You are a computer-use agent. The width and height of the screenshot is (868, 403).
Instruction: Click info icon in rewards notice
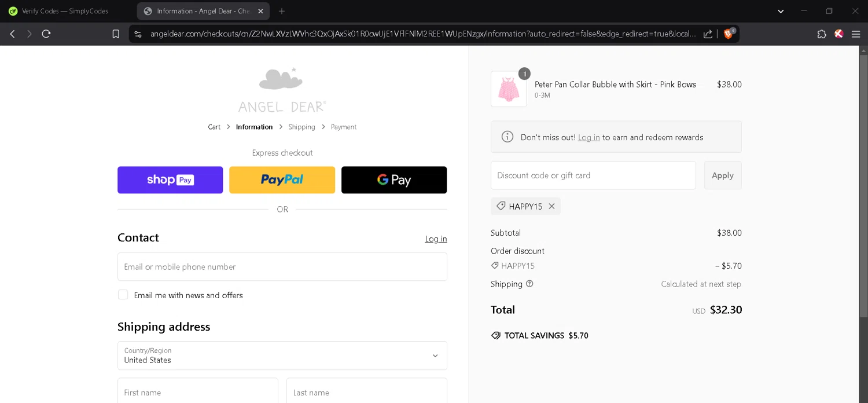507,137
